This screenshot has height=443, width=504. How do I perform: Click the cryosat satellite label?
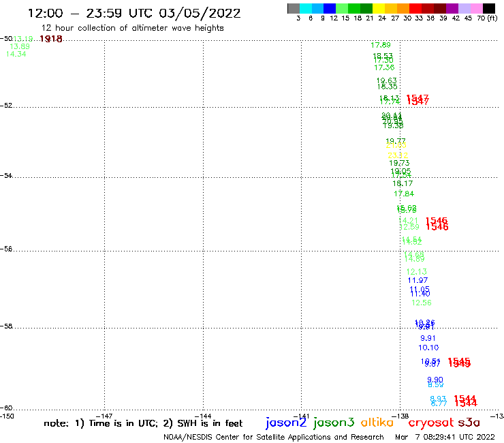click(430, 423)
